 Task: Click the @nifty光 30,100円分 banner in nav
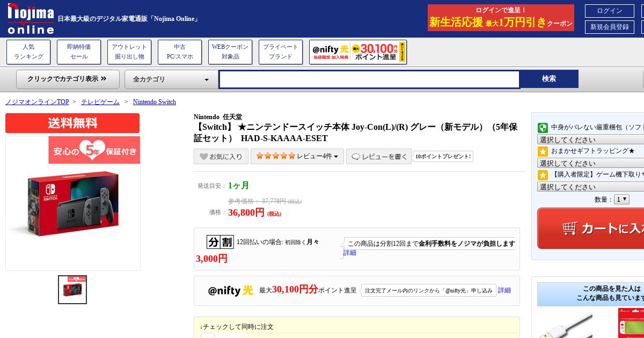[x=358, y=52]
